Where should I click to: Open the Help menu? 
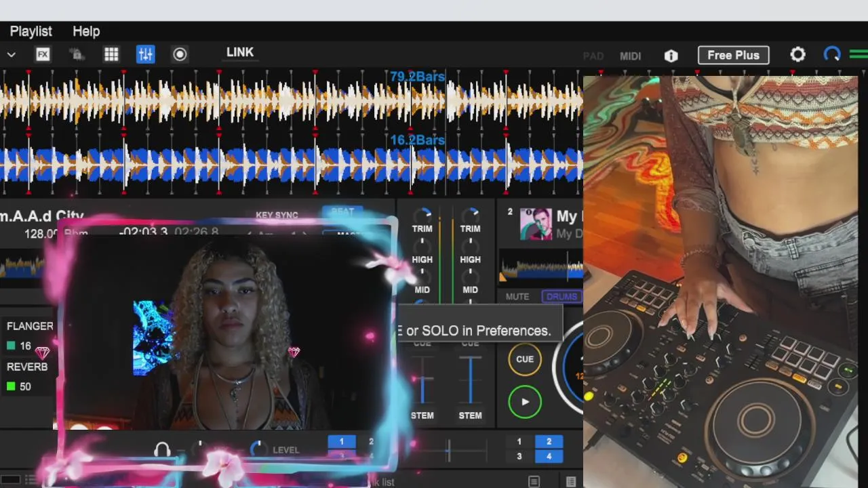[86, 31]
